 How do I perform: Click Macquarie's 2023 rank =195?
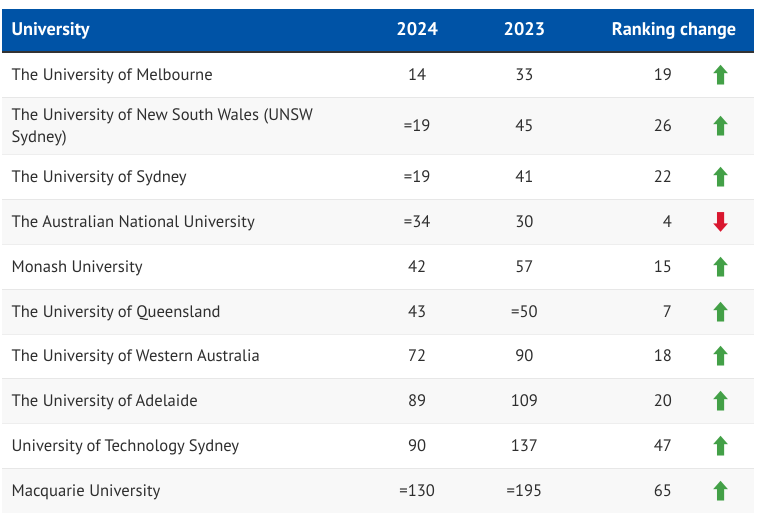pos(524,490)
